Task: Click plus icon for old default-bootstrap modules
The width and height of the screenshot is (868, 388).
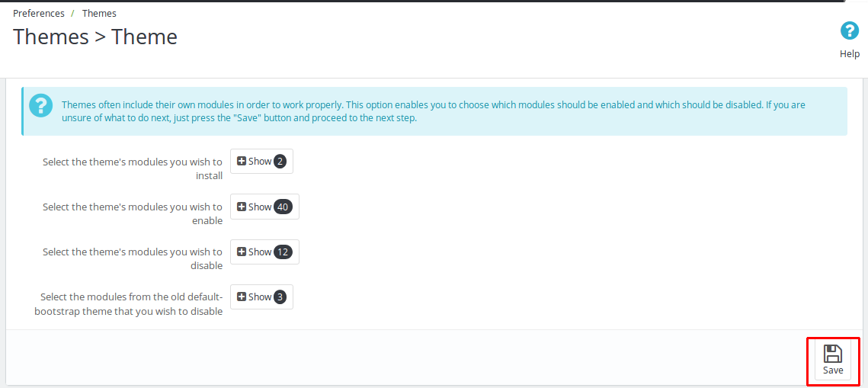Action: [x=242, y=297]
